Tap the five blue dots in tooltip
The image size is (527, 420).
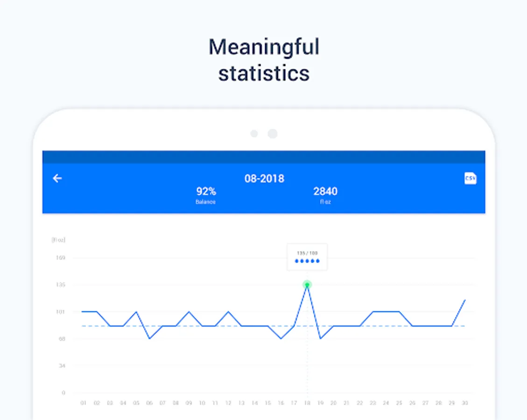click(307, 261)
